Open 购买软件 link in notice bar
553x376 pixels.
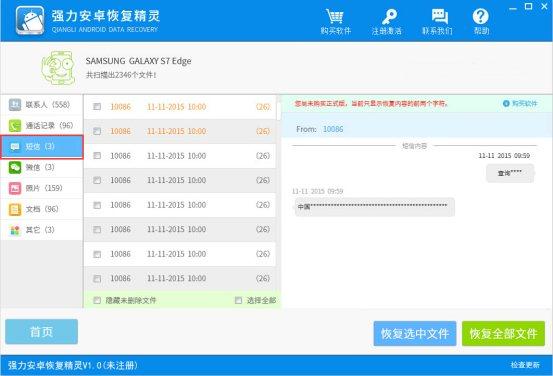pyautogui.click(x=520, y=103)
